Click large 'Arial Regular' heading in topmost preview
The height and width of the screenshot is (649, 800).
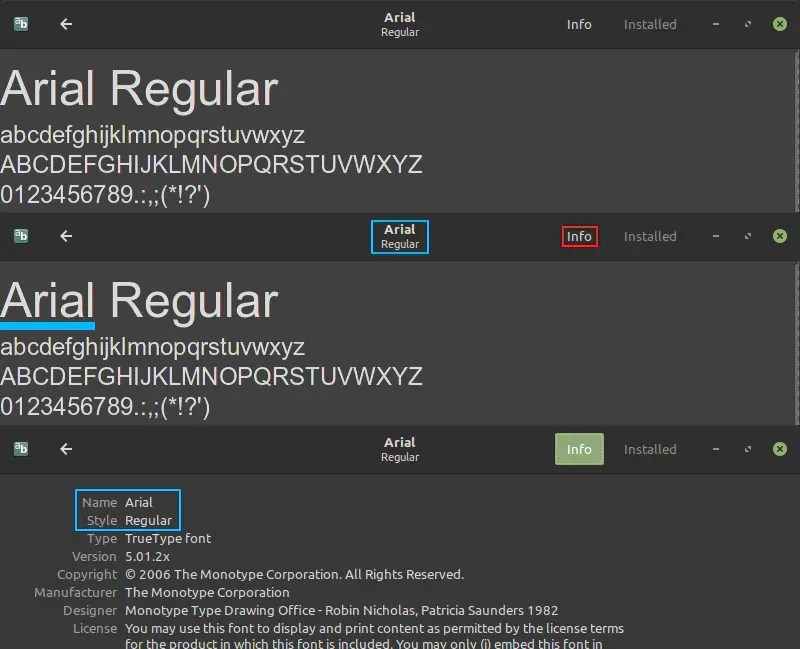139,90
